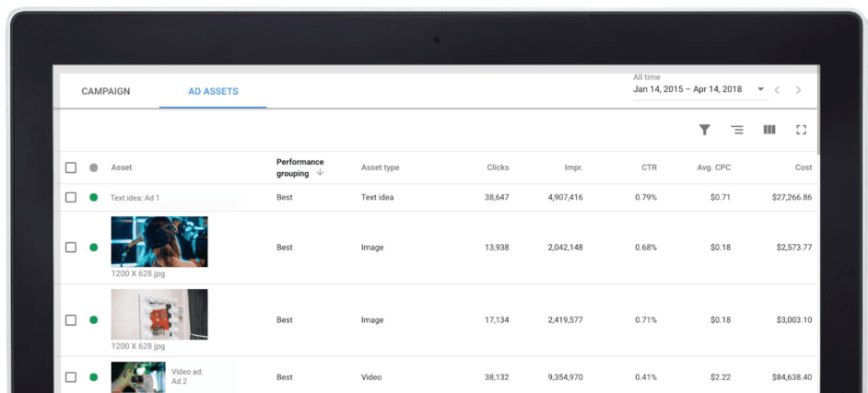Sort by Impr. column header

(573, 168)
